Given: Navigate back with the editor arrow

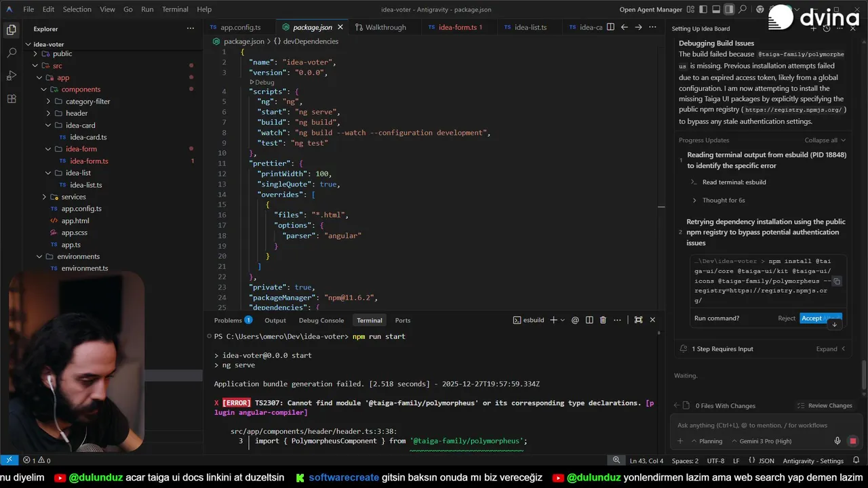Looking at the screenshot, I should (x=625, y=27).
